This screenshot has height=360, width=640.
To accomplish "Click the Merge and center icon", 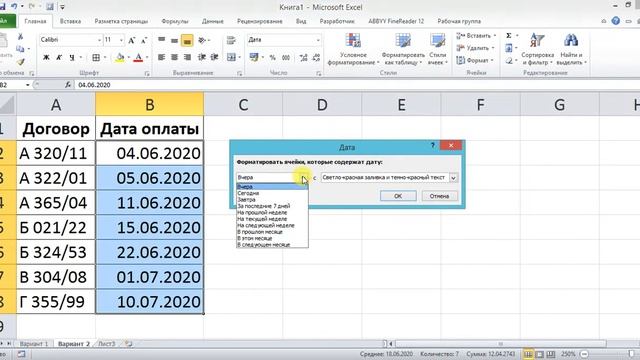I will (231, 58).
